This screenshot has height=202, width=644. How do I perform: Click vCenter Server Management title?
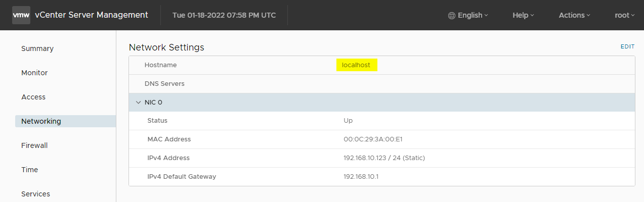92,15
